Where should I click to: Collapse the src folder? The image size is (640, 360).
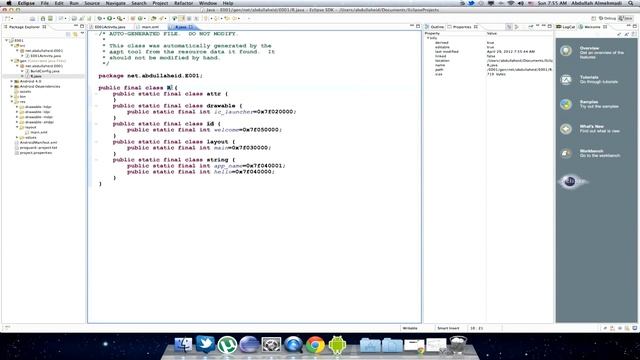[x=12, y=45]
